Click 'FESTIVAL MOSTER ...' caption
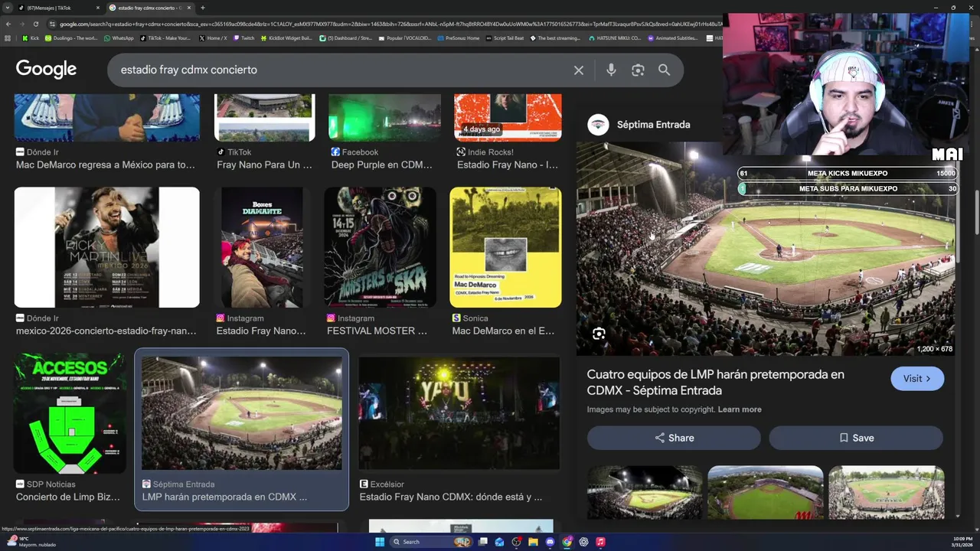980x551 pixels. [377, 331]
